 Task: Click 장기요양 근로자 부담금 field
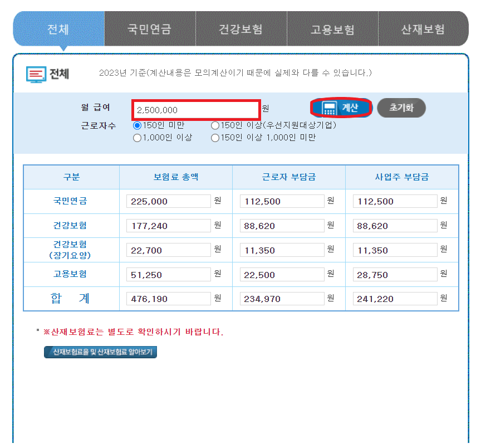(282, 250)
